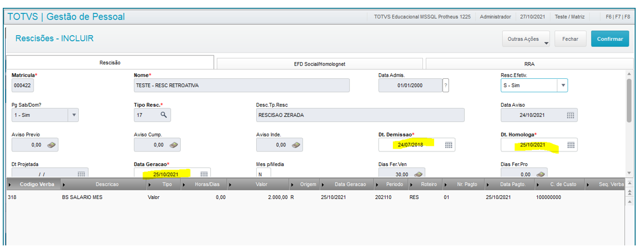This screenshot has height=251, width=644.
Task: Open calendar picker for Dt. Homologa
Action: point(570,145)
